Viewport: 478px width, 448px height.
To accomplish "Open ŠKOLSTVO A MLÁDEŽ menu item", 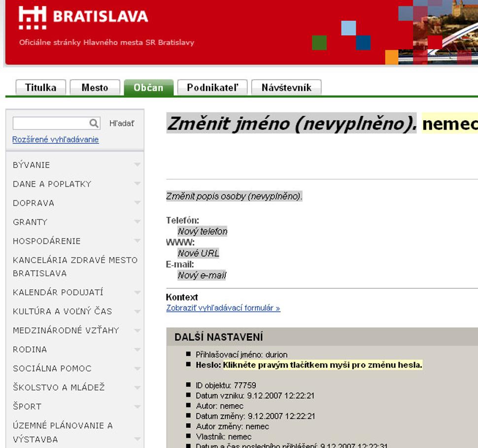I will 59,387.
